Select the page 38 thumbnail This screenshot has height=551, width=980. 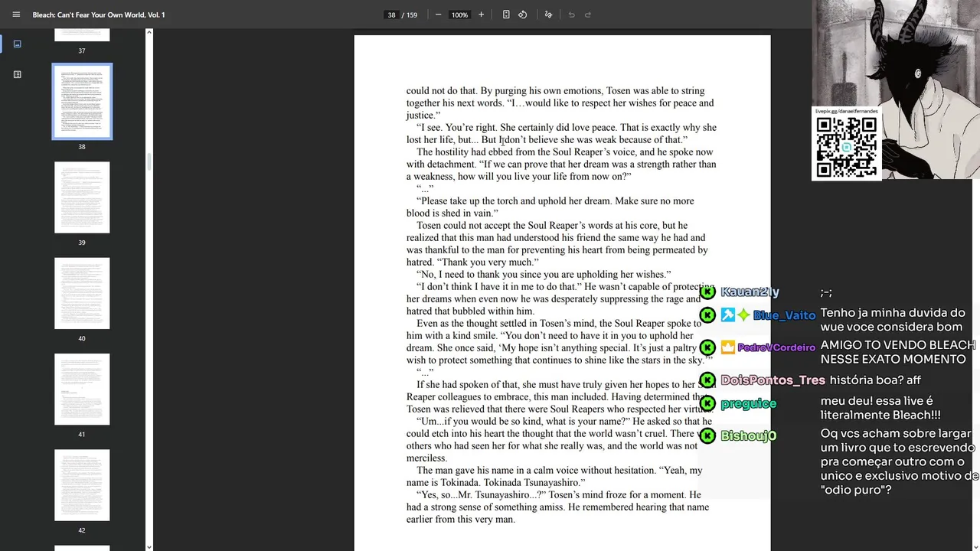point(82,102)
